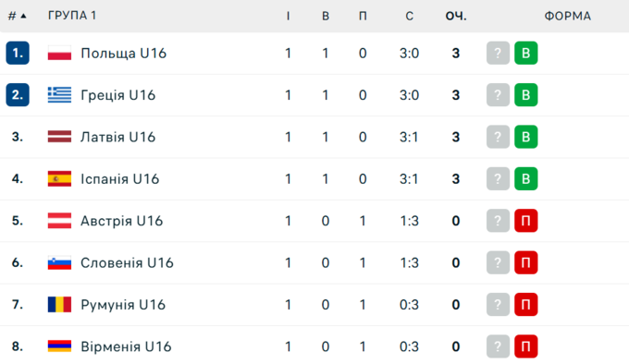This screenshot has width=629, height=364.
Task: Open the Румунія U16 team link
Action: [x=123, y=305]
